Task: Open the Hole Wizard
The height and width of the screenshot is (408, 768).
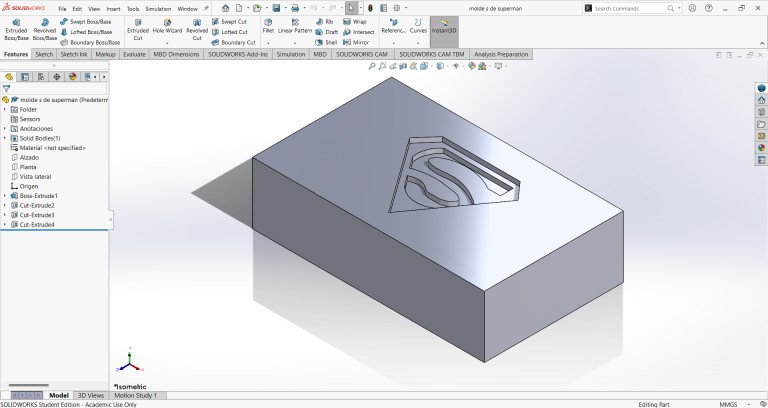Action: pos(167,27)
